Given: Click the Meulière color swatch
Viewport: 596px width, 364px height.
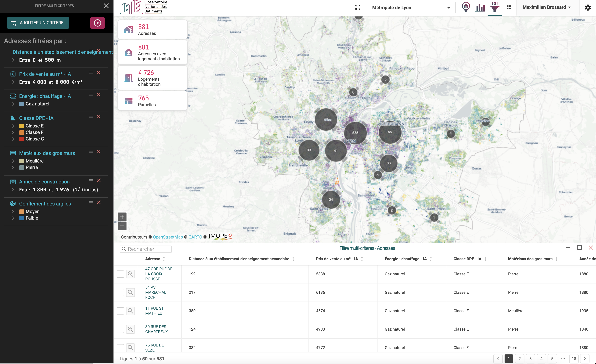Looking at the screenshot, I should tap(22, 161).
